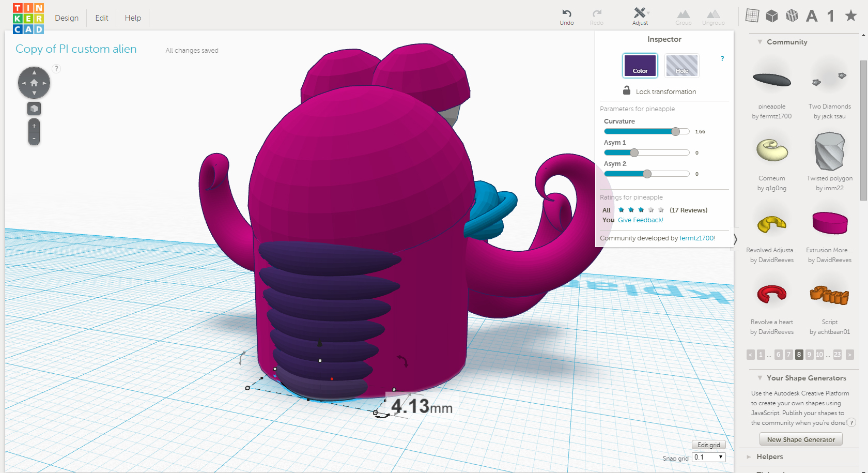This screenshot has width=868, height=473.
Task: Click the Ungroup shapes icon
Action: [x=714, y=13]
